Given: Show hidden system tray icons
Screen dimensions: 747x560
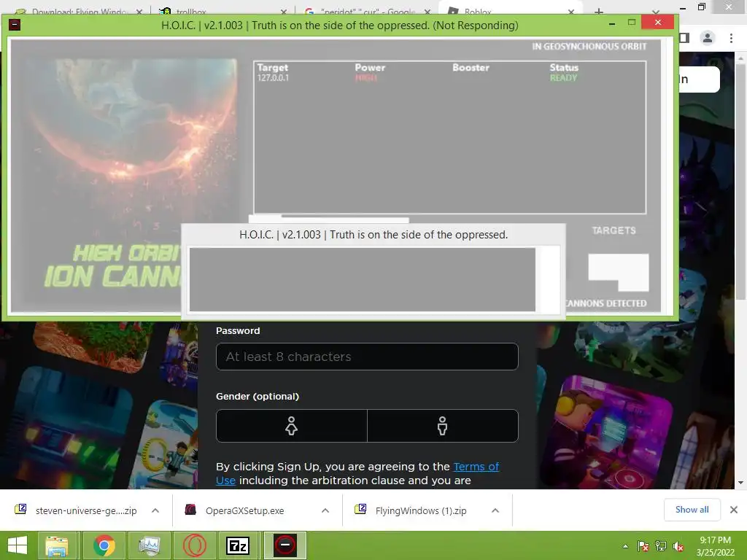Looking at the screenshot, I should coord(625,546).
